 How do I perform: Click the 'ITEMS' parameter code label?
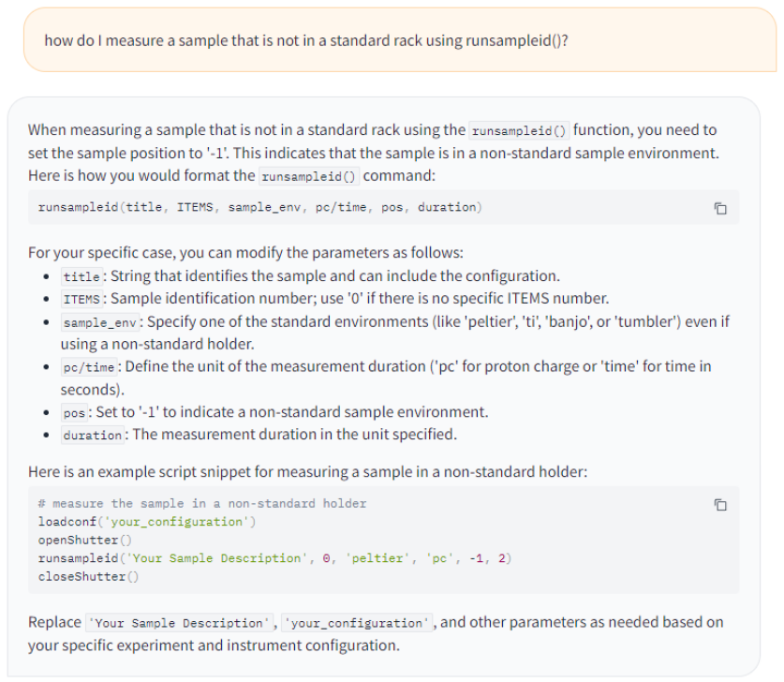[81, 299]
